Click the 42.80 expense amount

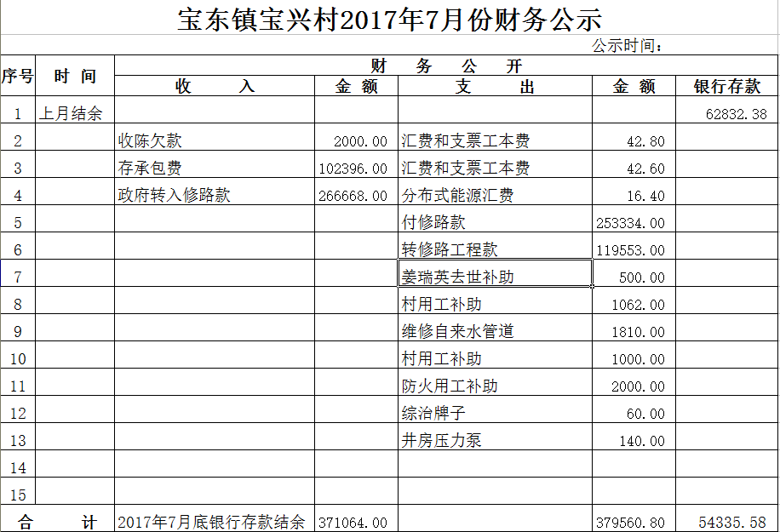[x=634, y=137]
